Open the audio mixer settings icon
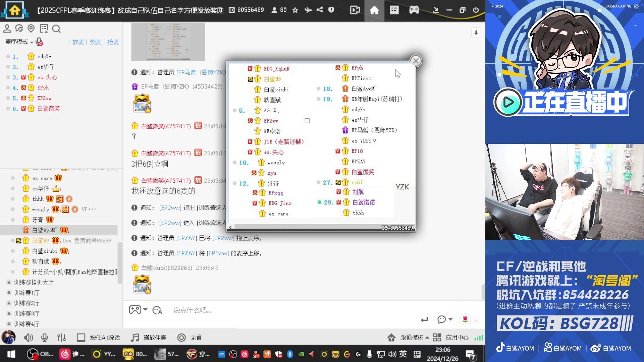This screenshot has width=644, height=362. 61,338
